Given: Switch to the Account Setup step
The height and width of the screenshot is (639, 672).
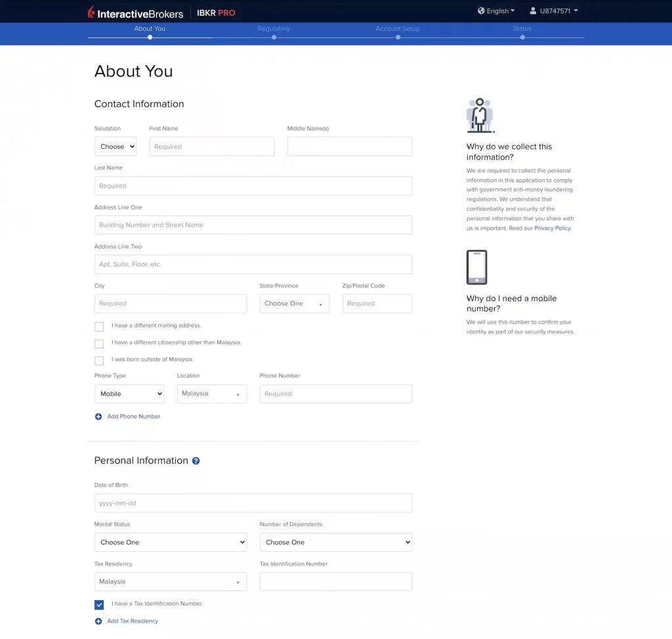Looking at the screenshot, I should tap(398, 30).
